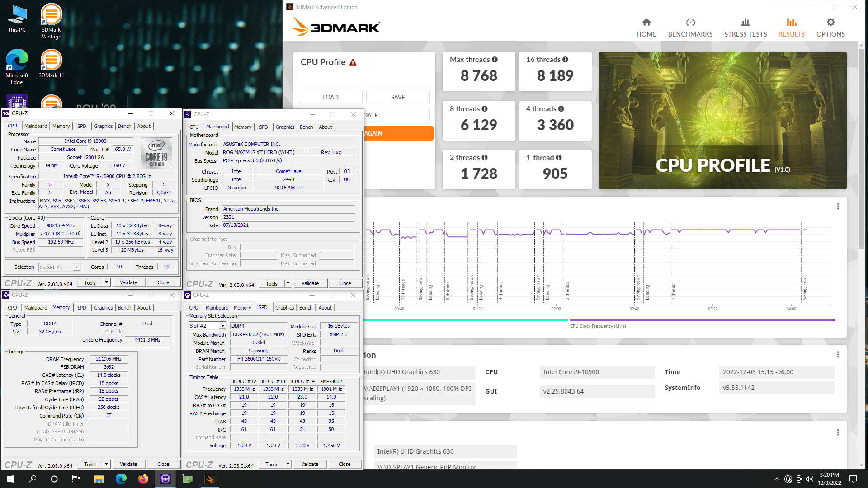Click the CPU Profile warning triangle icon
Image resolution: width=868 pixels, height=488 pixels.
tap(353, 62)
